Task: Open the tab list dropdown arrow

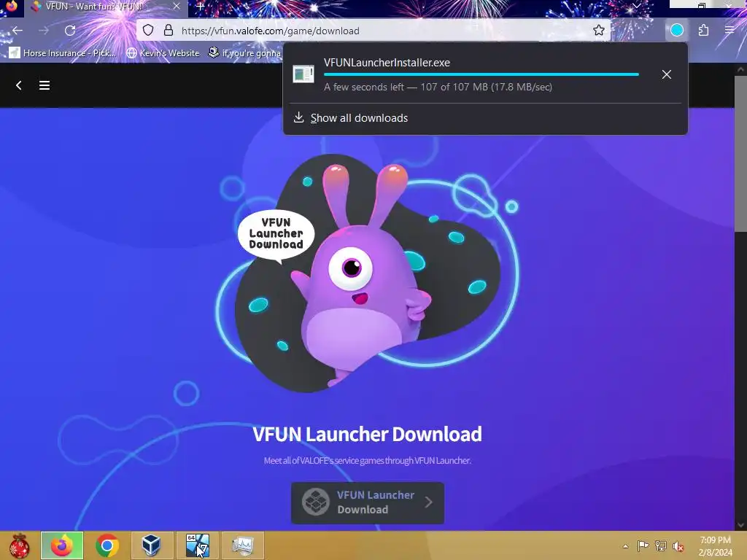Action: (x=636, y=6)
